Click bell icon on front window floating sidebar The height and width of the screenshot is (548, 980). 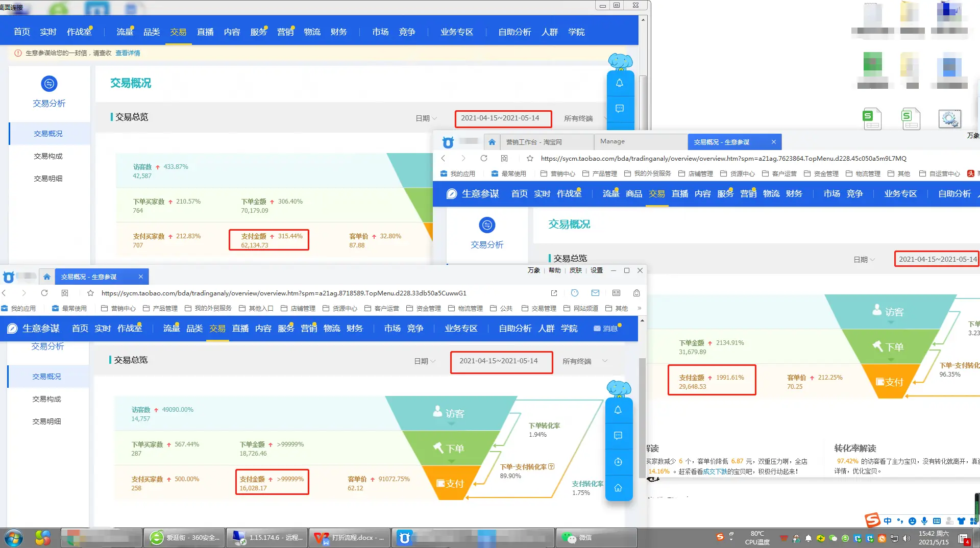point(618,410)
